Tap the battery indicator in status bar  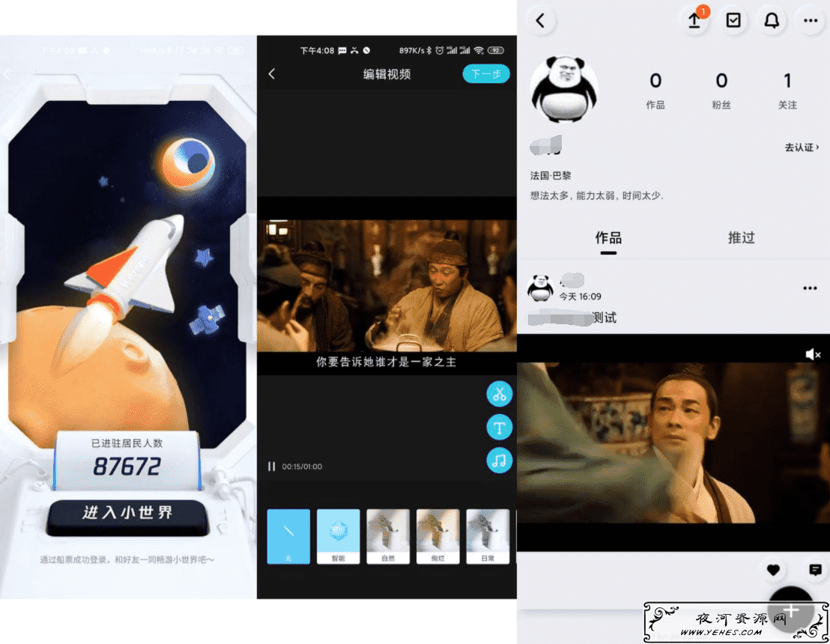496,50
